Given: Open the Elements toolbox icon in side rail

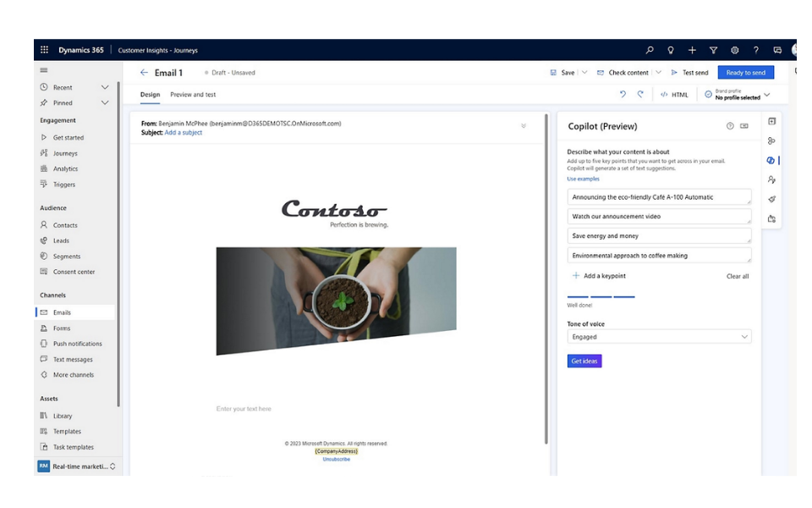Looking at the screenshot, I should [x=771, y=121].
